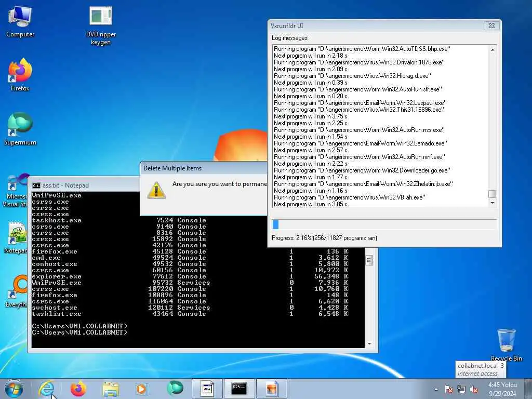Screen dimensions: 532x399
Task: Click the tasklist.exe row in console
Action: (x=190, y=314)
